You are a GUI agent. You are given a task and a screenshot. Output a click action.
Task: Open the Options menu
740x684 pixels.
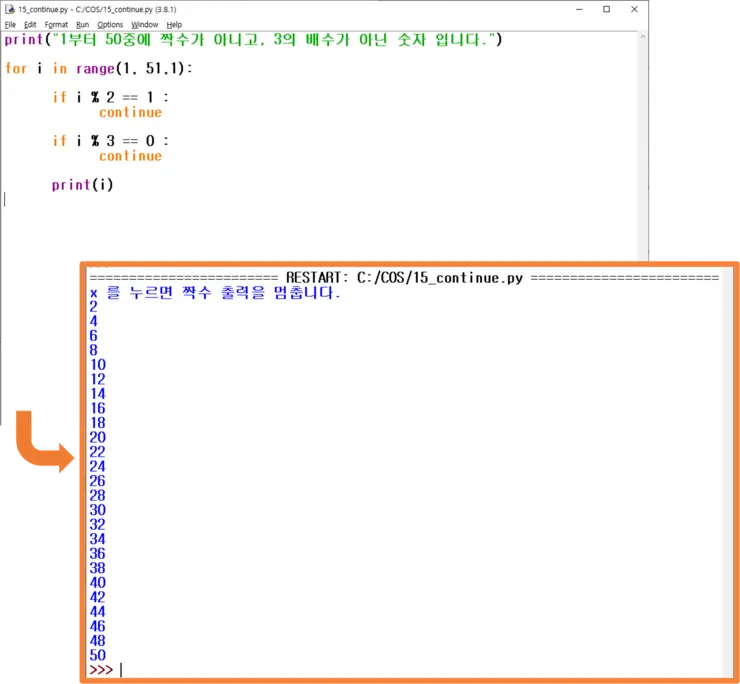point(110,25)
